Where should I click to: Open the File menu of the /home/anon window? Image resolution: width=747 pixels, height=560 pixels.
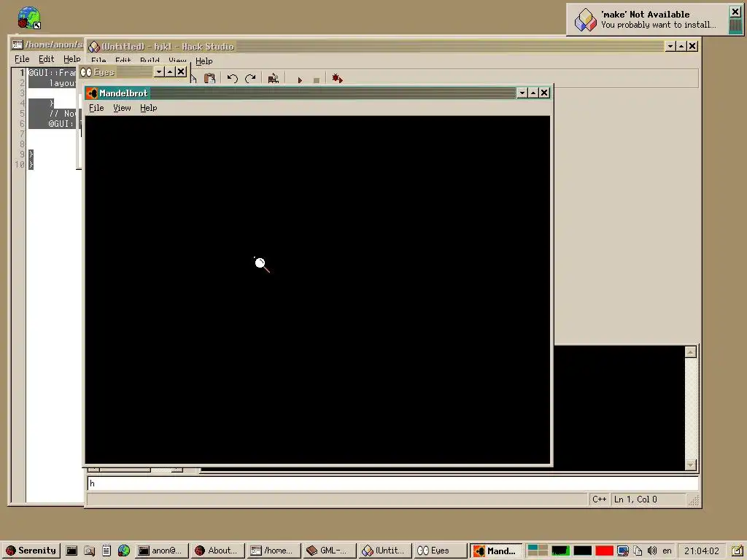pos(22,59)
